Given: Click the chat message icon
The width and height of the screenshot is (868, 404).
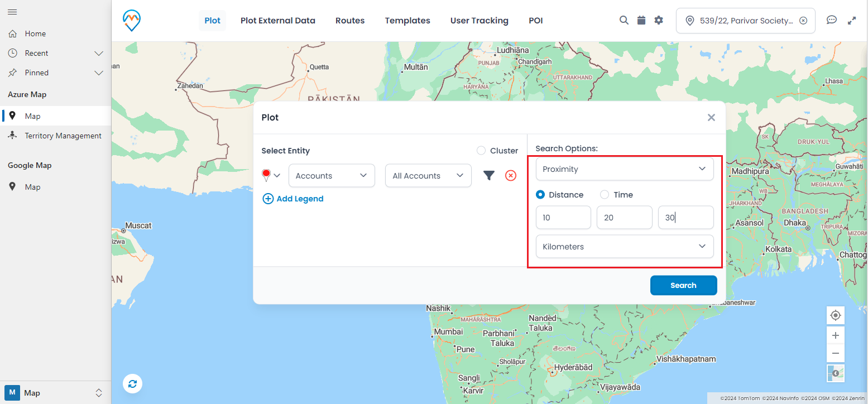Looking at the screenshot, I should tap(831, 20).
